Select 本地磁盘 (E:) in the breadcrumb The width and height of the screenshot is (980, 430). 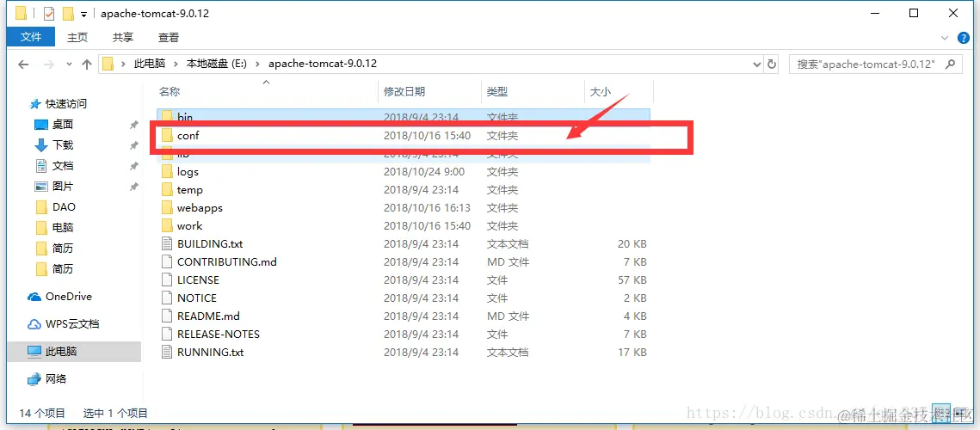pos(218,64)
